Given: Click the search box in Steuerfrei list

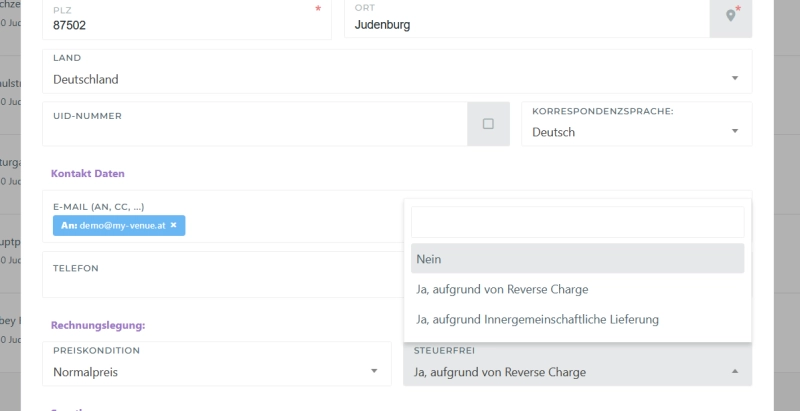Looking at the screenshot, I should pyautogui.click(x=577, y=222).
